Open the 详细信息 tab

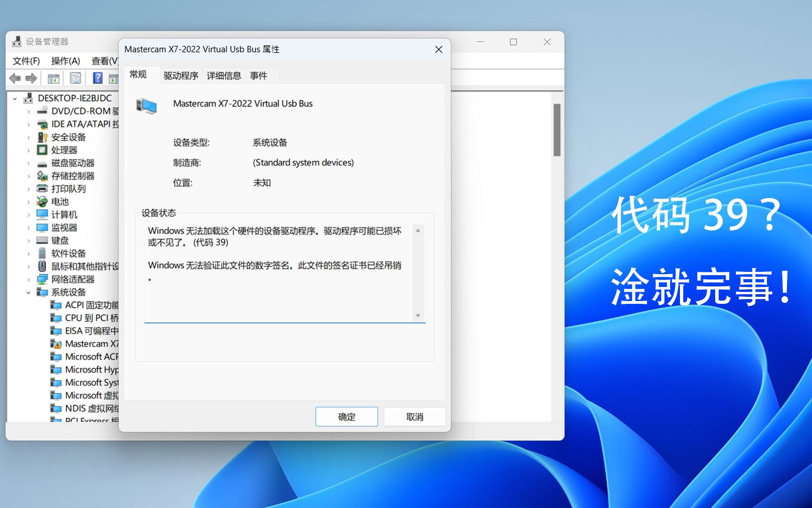pos(223,75)
